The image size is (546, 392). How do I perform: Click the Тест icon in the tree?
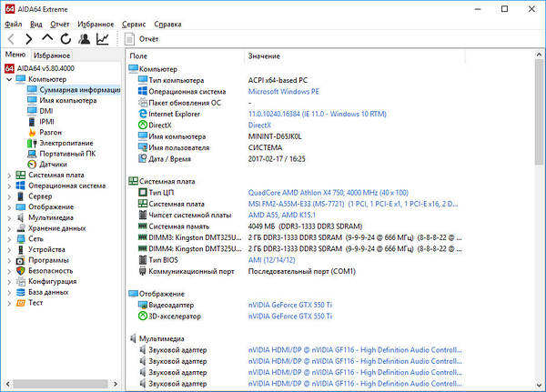(21, 303)
